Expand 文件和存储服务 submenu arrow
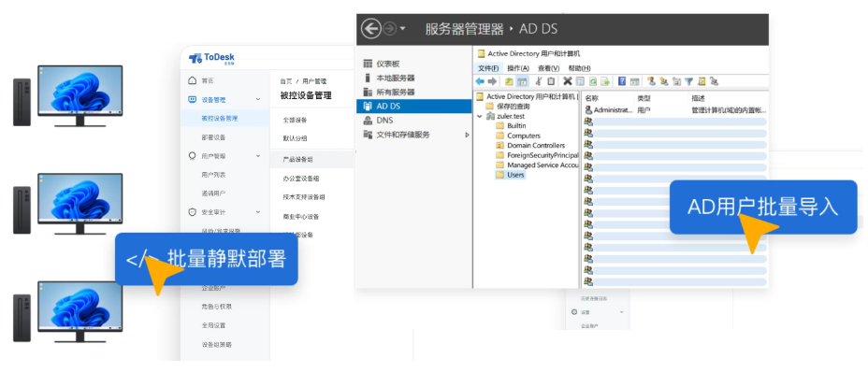The image size is (868, 387). click(x=467, y=135)
